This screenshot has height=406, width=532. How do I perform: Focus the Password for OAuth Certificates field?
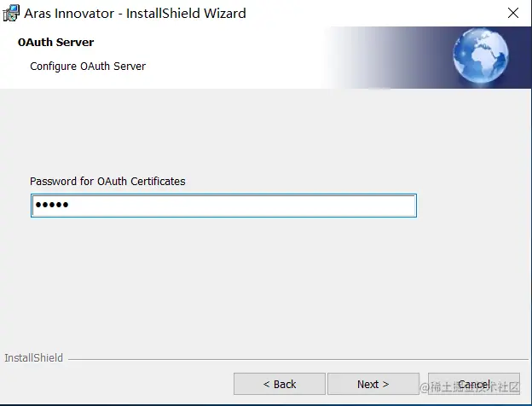tap(223, 206)
